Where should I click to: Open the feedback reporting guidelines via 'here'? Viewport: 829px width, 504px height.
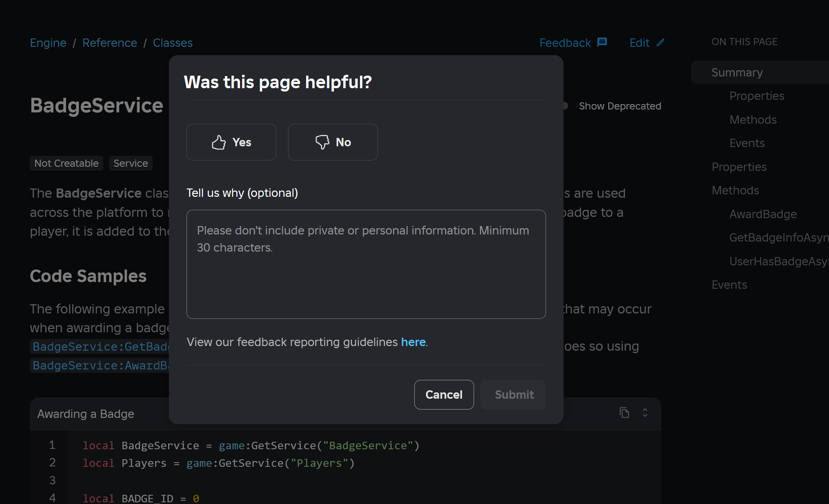(x=413, y=342)
